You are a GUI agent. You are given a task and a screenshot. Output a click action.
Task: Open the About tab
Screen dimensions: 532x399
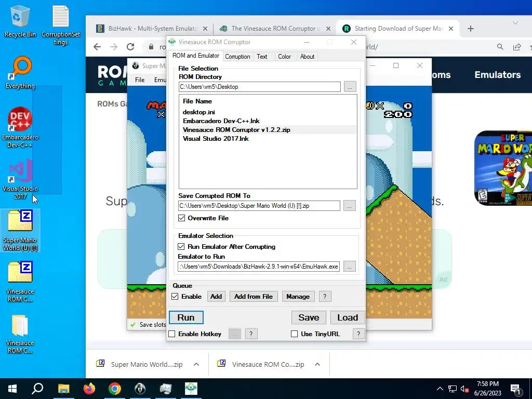[307, 56]
